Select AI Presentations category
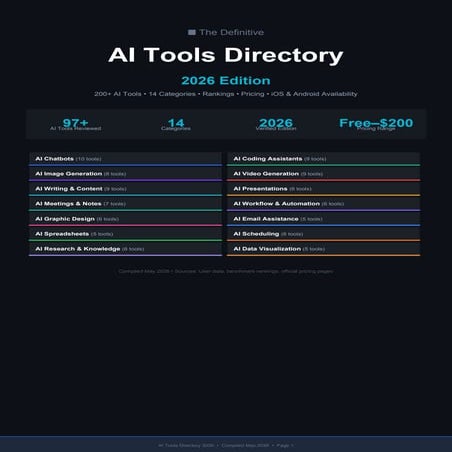Viewport: 452px width, 452px height. pyautogui.click(x=323, y=189)
